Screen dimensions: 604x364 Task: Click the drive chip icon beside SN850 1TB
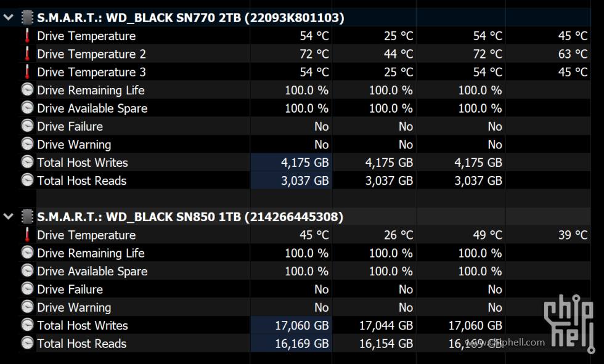tap(27, 216)
